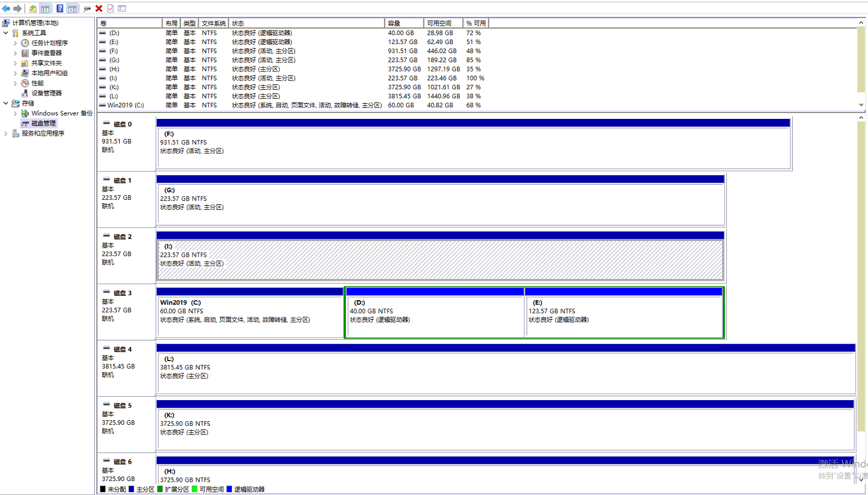Sort by the 可用空间 column header
Screen dimensions: 868x495
443,23
